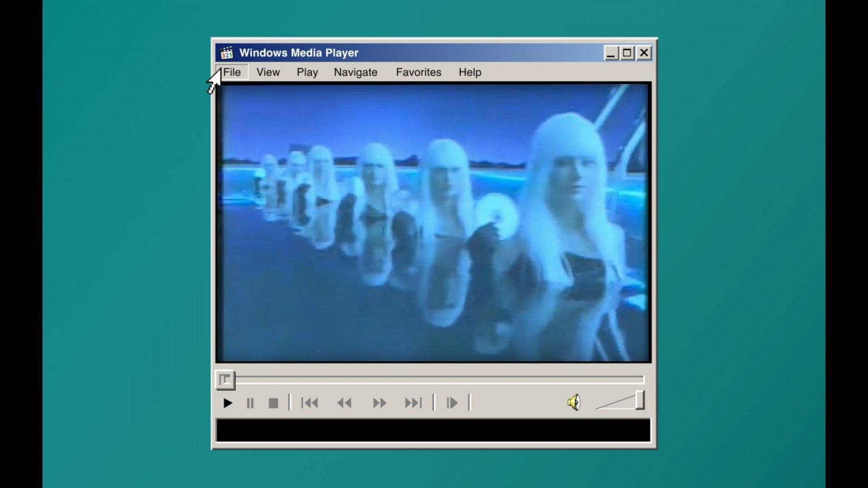Mute audio via the speaker icon
This screenshot has height=488, width=868.
[x=574, y=402]
